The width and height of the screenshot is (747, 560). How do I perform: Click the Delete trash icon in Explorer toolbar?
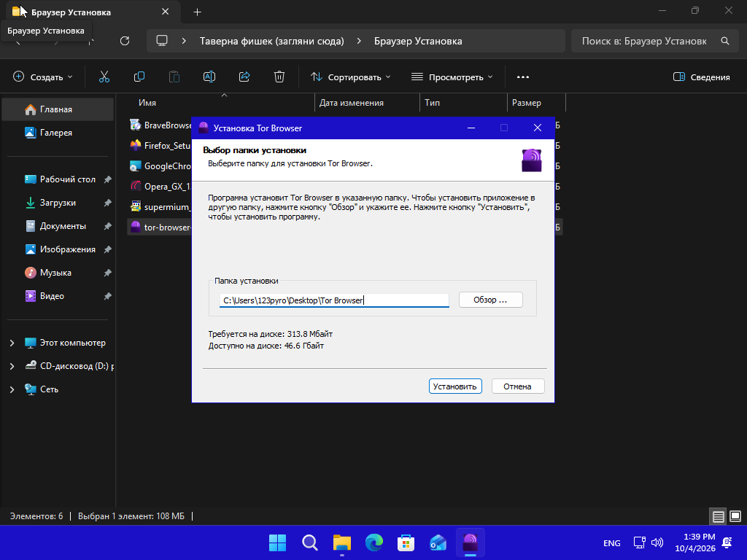(279, 77)
